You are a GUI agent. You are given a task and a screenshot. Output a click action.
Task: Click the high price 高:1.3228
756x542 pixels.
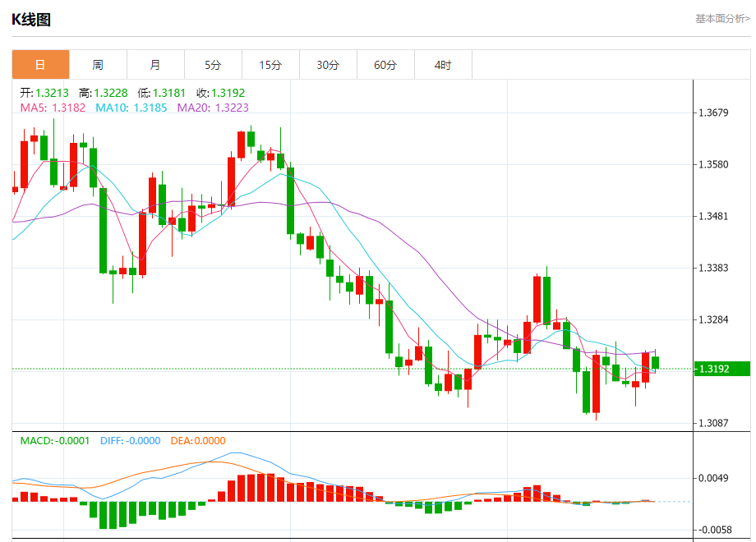[104, 93]
